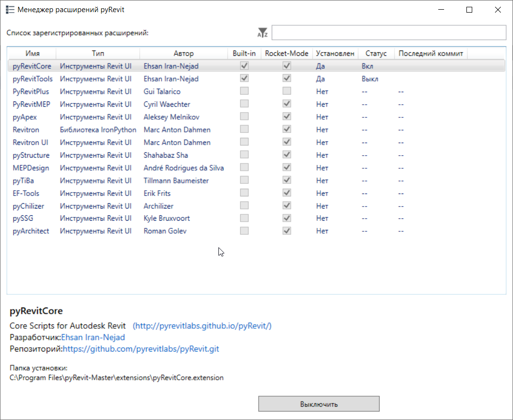The width and height of the screenshot is (513, 420).
Task: Click the Последний коммит column header
Action: pyautogui.click(x=430, y=53)
